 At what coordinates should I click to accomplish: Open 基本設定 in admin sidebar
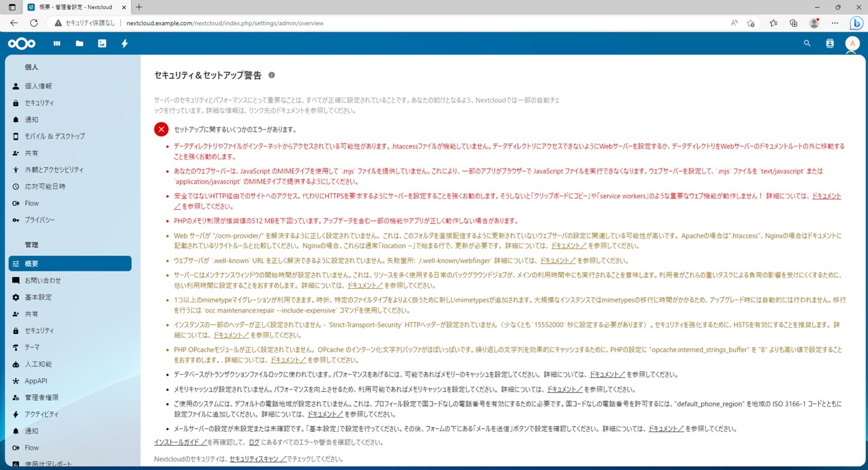pyautogui.click(x=38, y=297)
